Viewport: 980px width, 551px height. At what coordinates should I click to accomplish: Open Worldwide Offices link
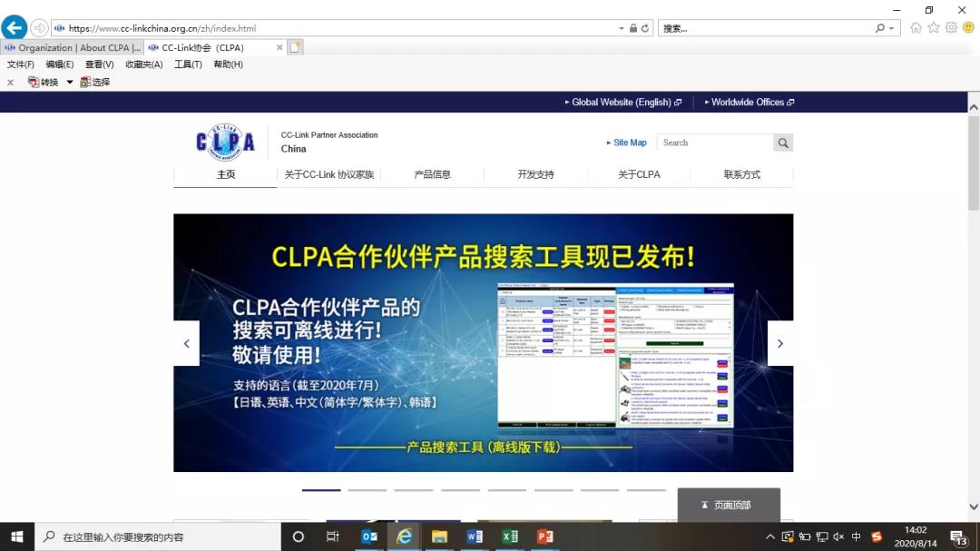pyautogui.click(x=750, y=102)
